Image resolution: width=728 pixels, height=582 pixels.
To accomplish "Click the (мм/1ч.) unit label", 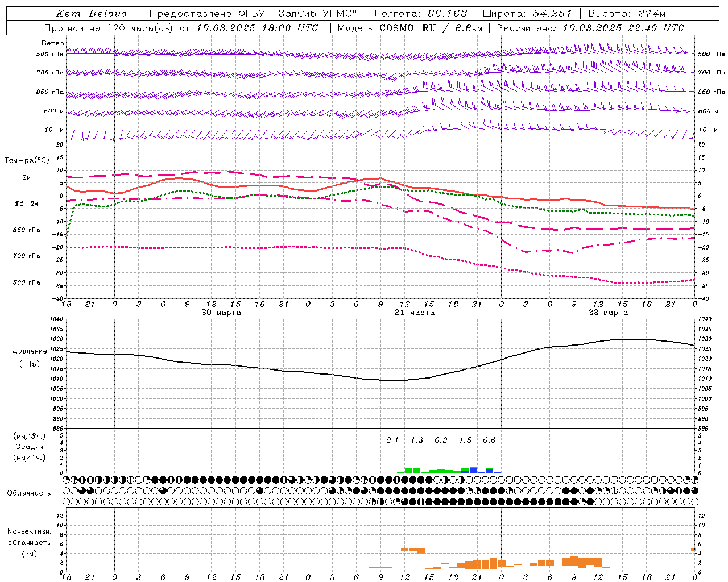I will tap(30, 458).
